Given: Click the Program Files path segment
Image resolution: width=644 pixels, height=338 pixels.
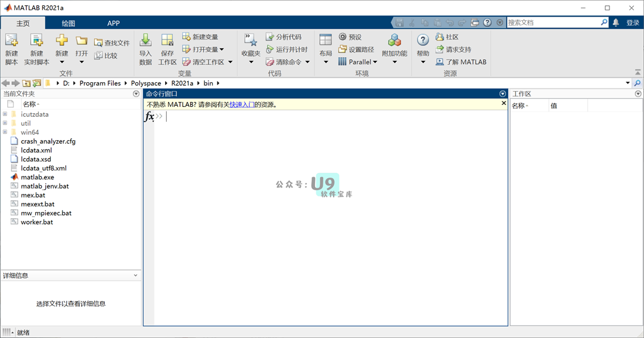Looking at the screenshot, I should point(100,83).
